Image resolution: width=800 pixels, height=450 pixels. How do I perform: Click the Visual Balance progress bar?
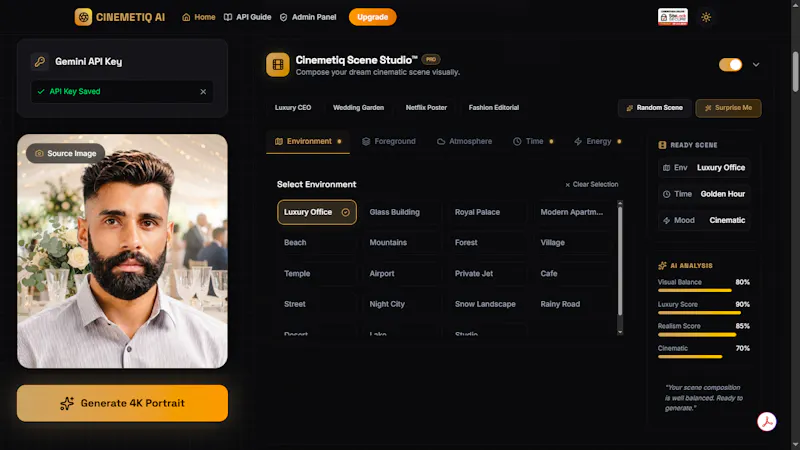(x=704, y=291)
